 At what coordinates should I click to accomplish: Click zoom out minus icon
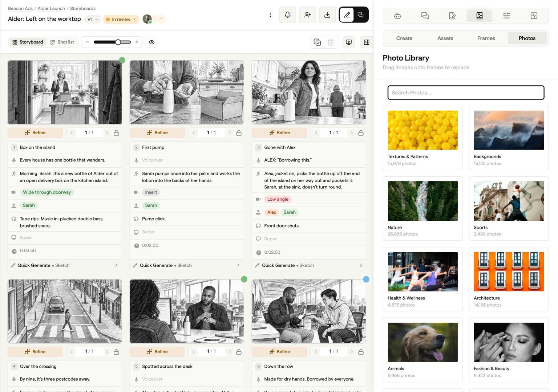(87, 42)
